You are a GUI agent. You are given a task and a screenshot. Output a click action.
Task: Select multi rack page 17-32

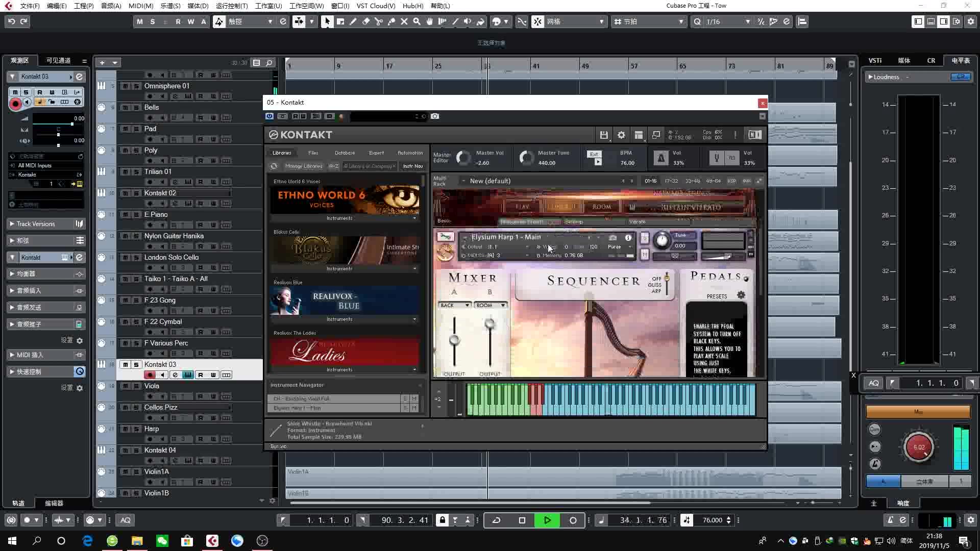pos(671,181)
